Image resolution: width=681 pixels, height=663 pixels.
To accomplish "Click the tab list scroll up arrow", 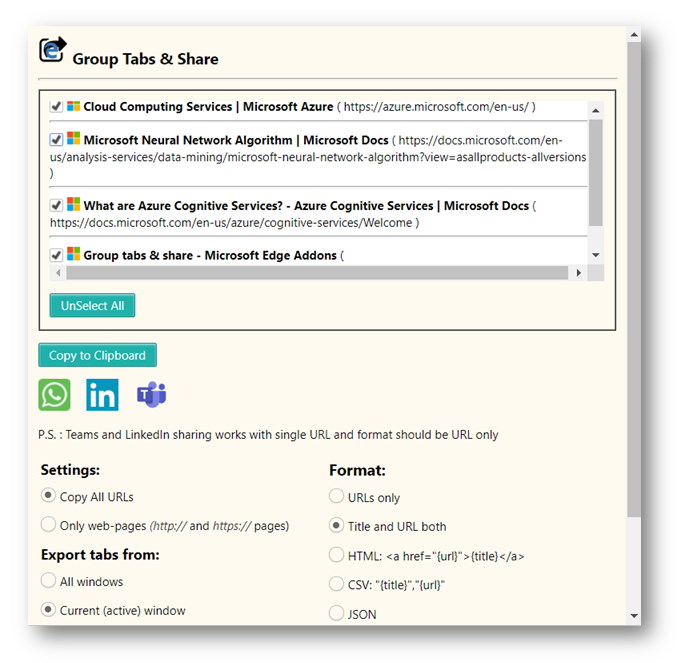I will coord(596,110).
